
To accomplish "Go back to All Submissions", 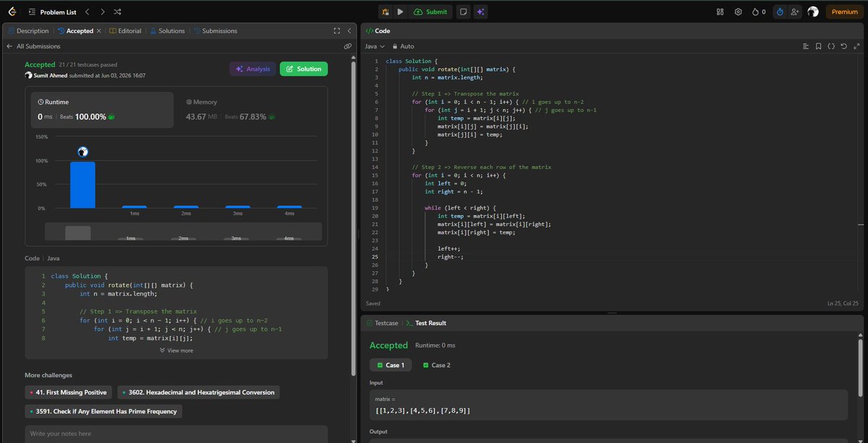I will click(33, 46).
